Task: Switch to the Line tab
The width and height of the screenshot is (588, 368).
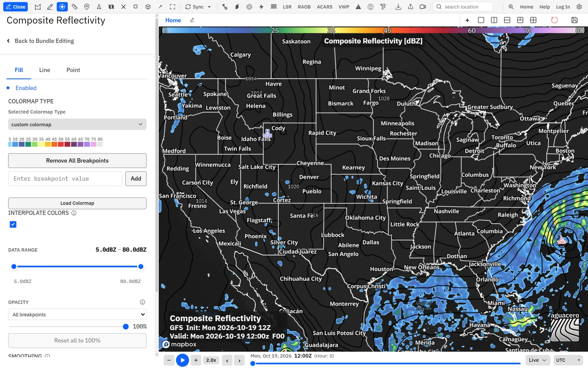Action: click(x=45, y=70)
